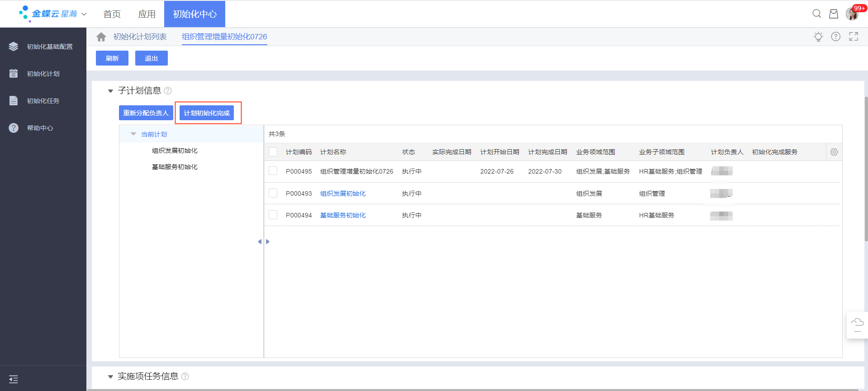868x391 pixels.
Task: Open 初始化任务 in the sidebar
Action: click(x=43, y=101)
